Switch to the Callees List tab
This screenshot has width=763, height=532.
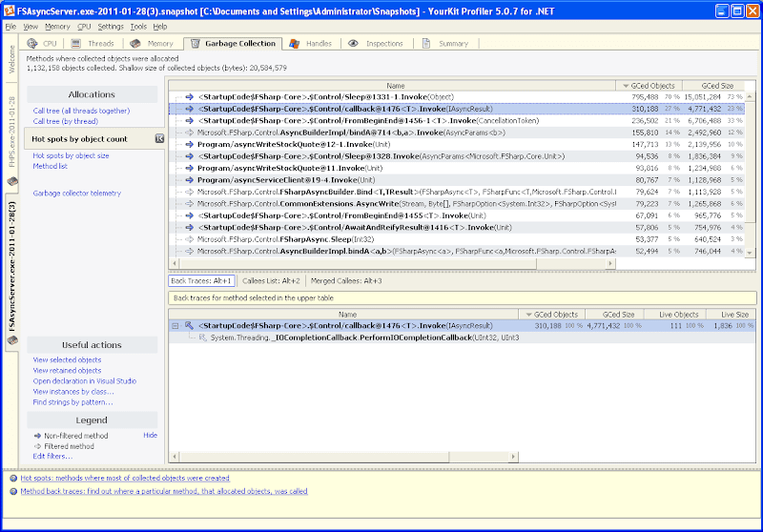click(271, 281)
